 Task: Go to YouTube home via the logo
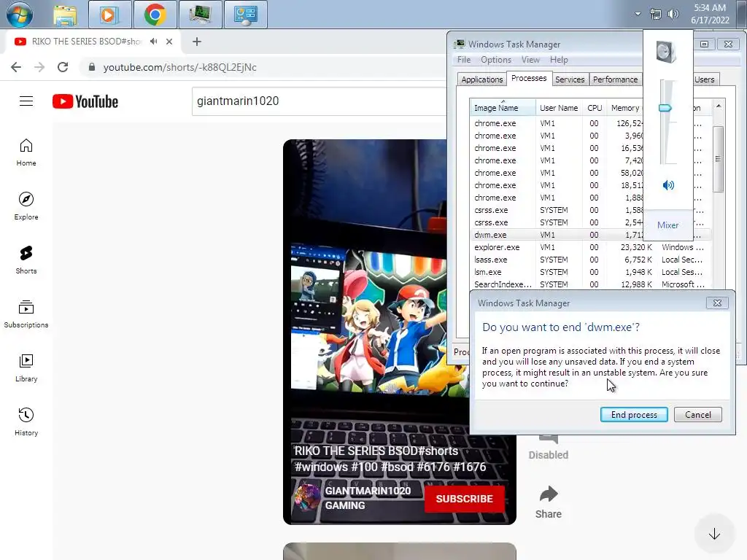(x=85, y=101)
